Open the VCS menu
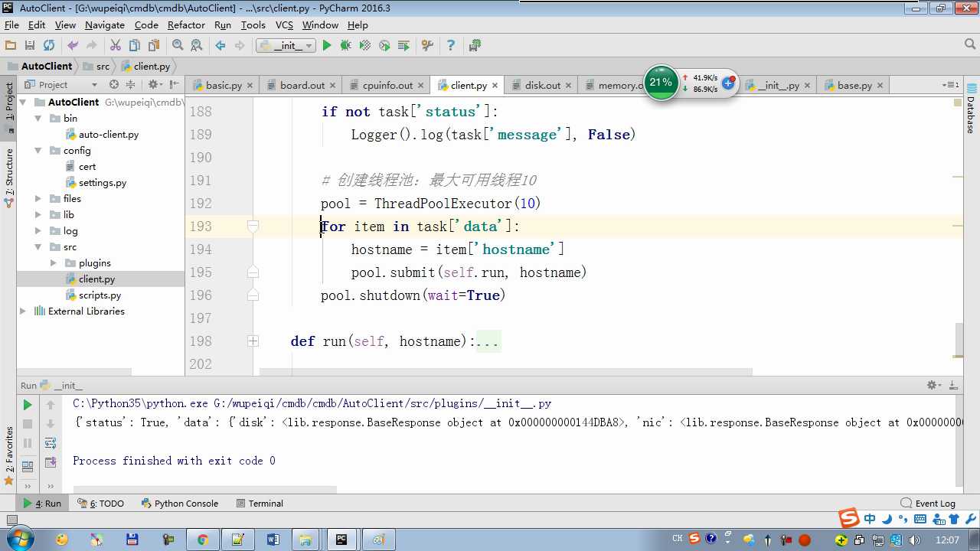Viewport: 980px width, 551px height. [284, 24]
